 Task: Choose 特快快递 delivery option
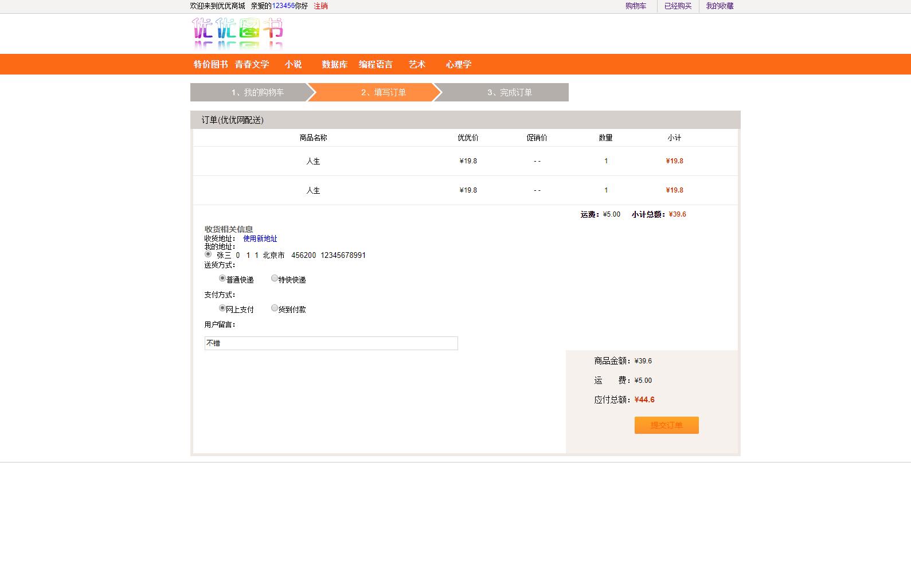click(275, 278)
